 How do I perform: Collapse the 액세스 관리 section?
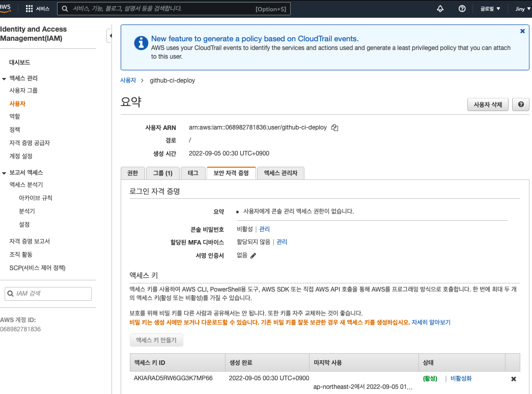[4, 79]
